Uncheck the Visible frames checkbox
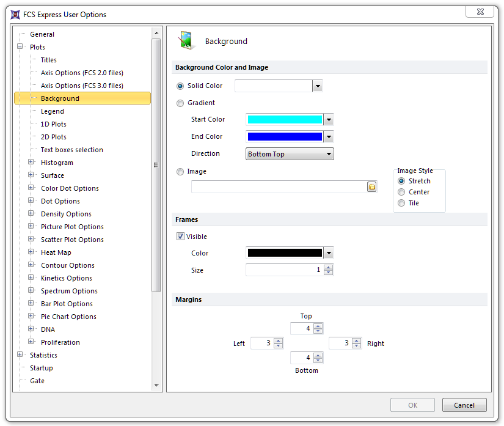504x426 pixels. pos(180,237)
